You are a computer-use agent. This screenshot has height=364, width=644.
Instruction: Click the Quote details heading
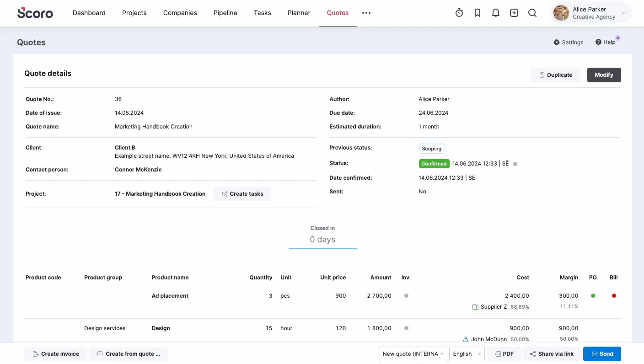point(48,73)
